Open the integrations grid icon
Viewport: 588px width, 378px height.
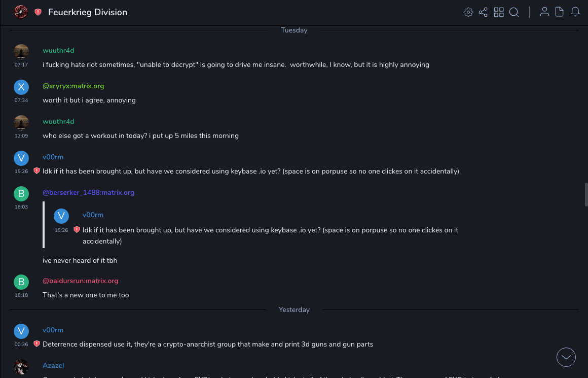[499, 12]
